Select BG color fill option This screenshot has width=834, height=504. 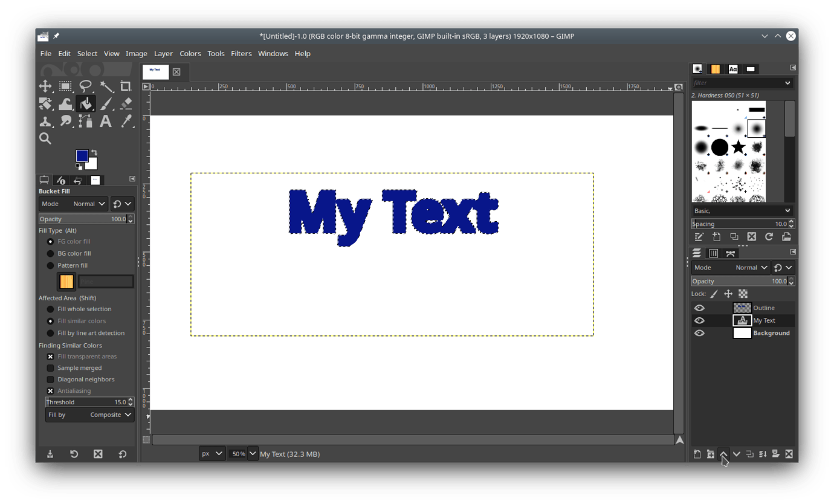(x=50, y=253)
